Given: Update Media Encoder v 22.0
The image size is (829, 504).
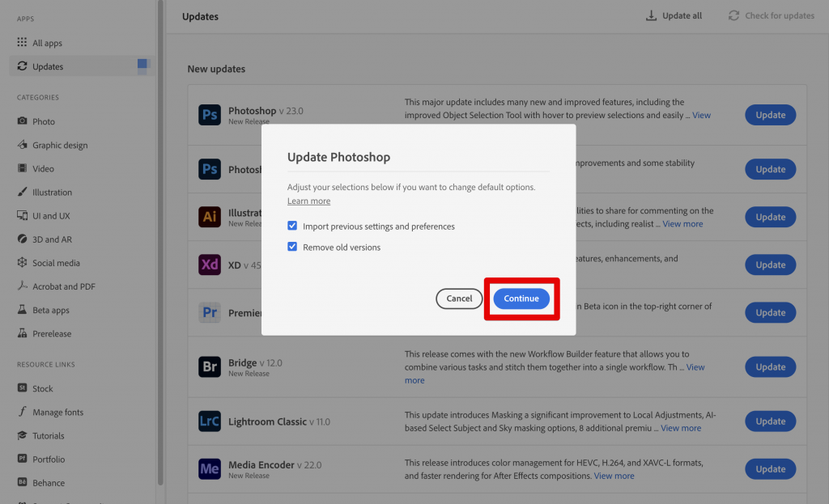Looking at the screenshot, I should [771, 468].
